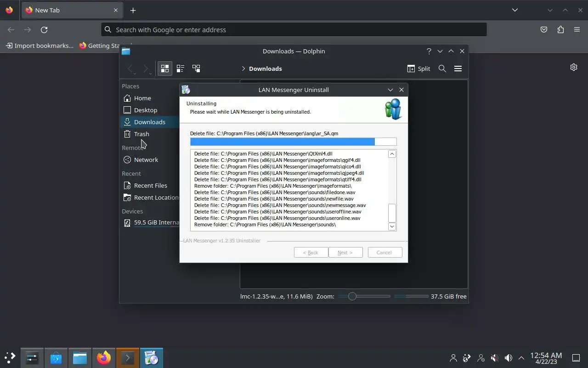Click Cancel in LAN Messenger Uninstall
The width and height of the screenshot is (588, 368).
pyautogui.click(x=385, y=253)
